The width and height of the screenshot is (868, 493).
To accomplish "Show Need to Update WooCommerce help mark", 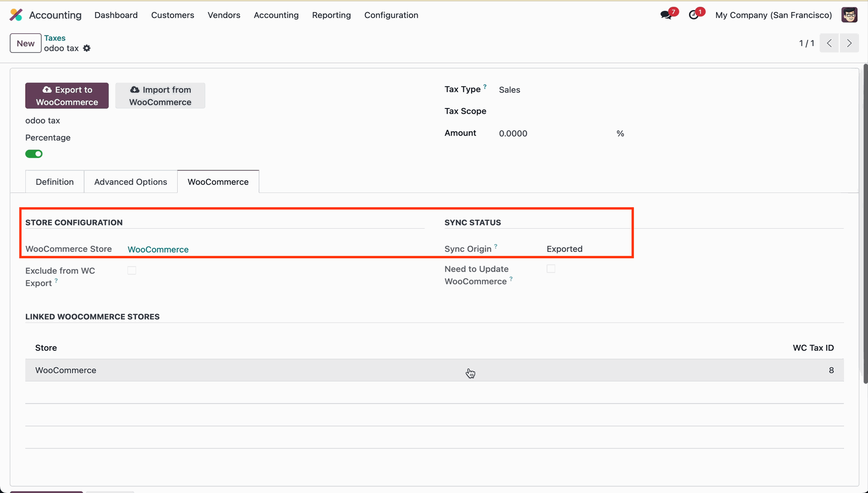I will (x=511, y=279).
